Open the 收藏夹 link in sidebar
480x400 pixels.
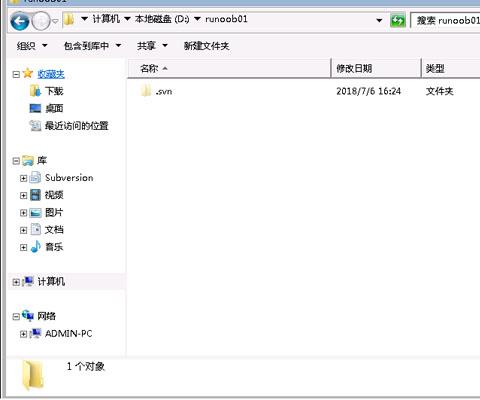(x=51, y=74)
